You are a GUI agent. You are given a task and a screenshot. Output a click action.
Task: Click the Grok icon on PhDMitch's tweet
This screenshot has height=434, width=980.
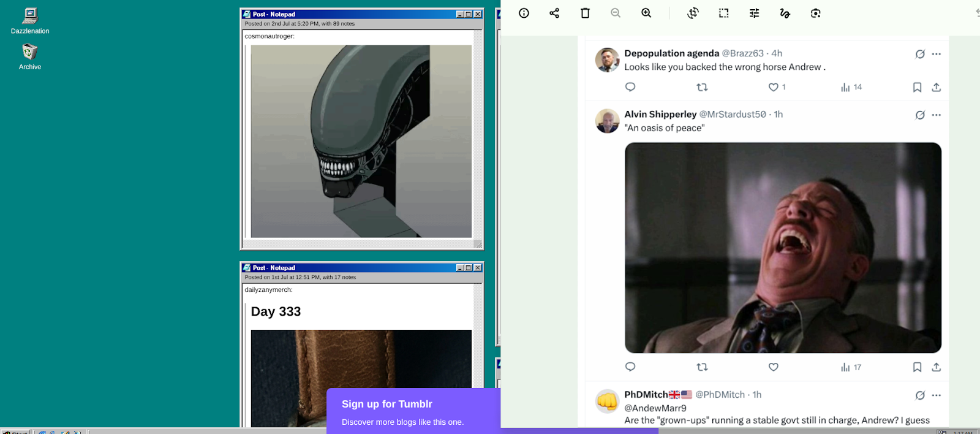pyautogui.click(x=920, y=395)
